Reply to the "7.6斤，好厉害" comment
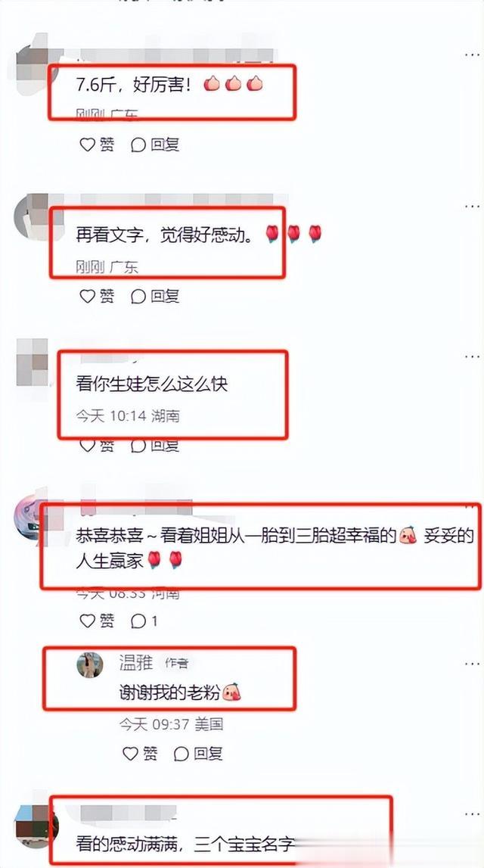The width and height of the screenshot is (484, 868). (155, 145)
